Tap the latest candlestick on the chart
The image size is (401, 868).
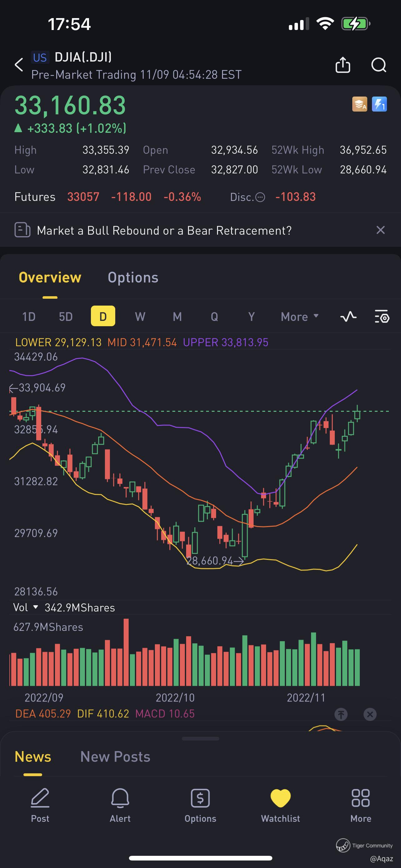pos(357,414)
